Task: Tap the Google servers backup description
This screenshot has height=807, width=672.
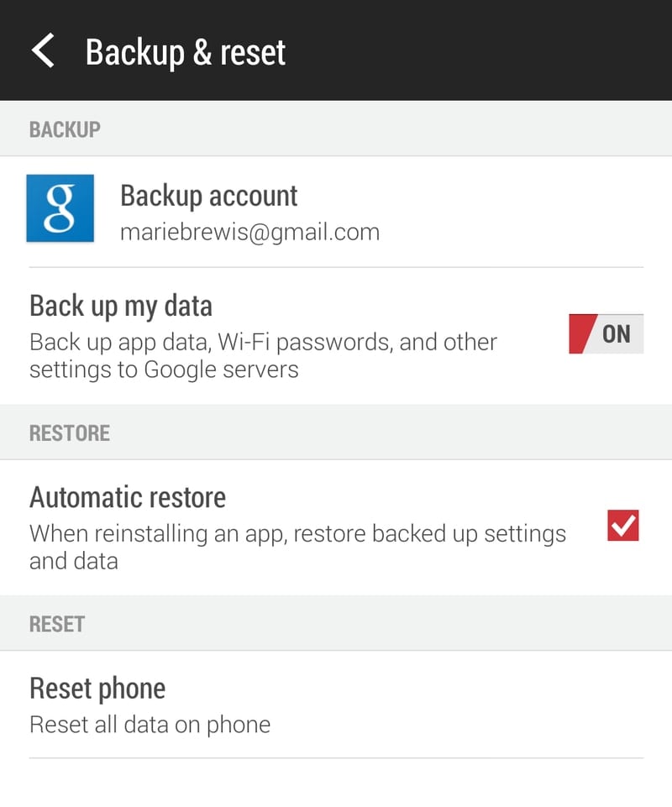Action: click(263, 355)
